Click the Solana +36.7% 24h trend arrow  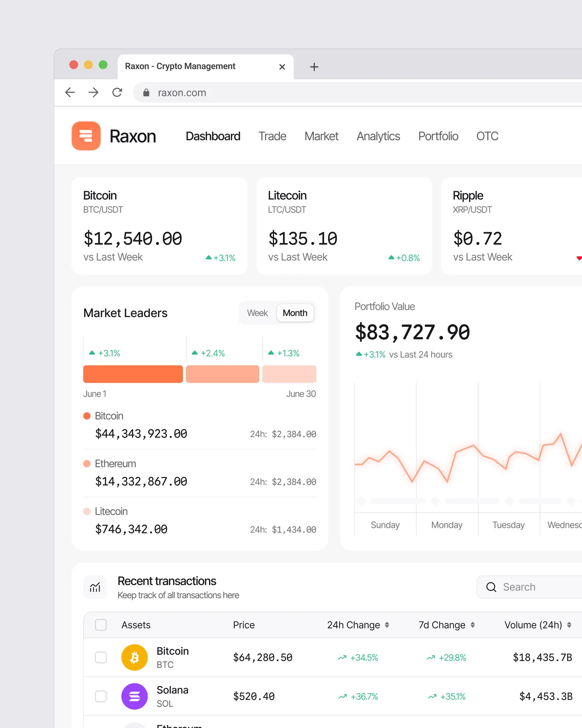pyautogui.click(x=343, y=696)
